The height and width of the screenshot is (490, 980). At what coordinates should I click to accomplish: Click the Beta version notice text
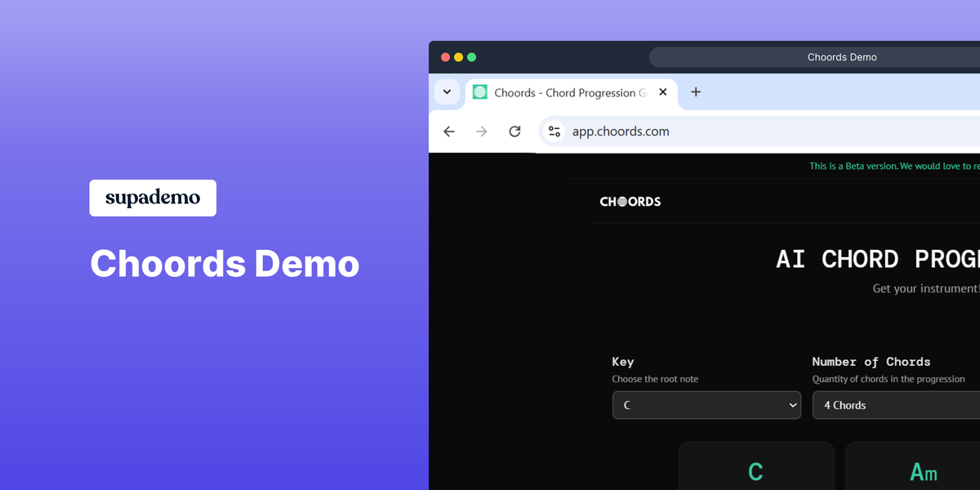[x=894, y=166]
